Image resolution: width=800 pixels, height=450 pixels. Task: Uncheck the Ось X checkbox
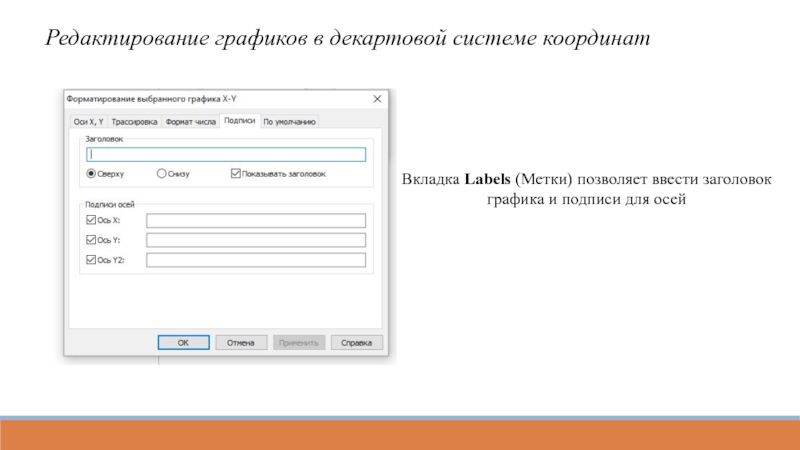[x=91, y=220]
